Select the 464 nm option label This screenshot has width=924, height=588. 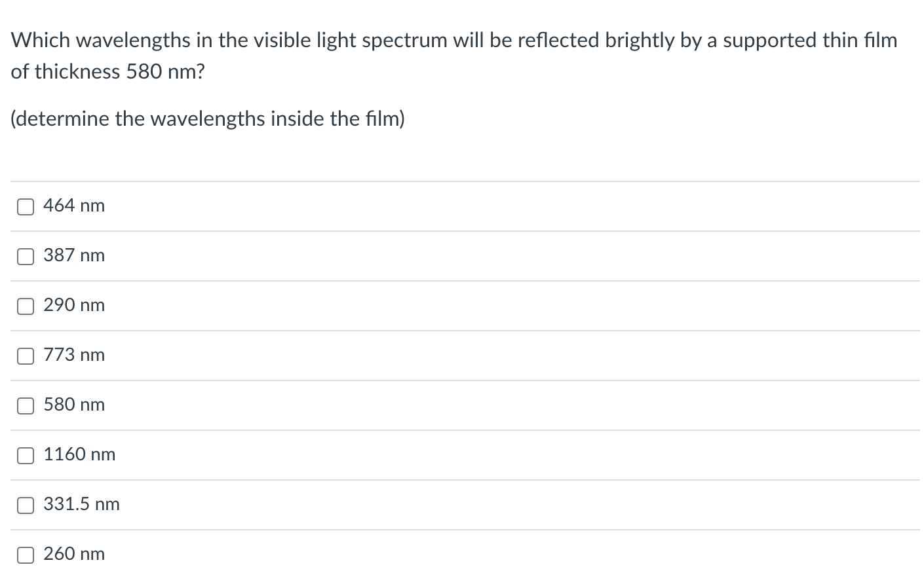73,205
